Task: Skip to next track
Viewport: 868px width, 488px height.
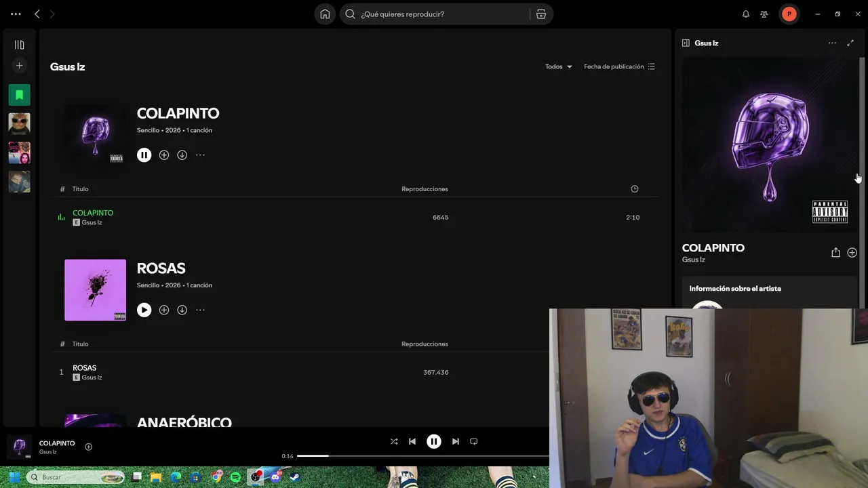Action: pos(456,441)
